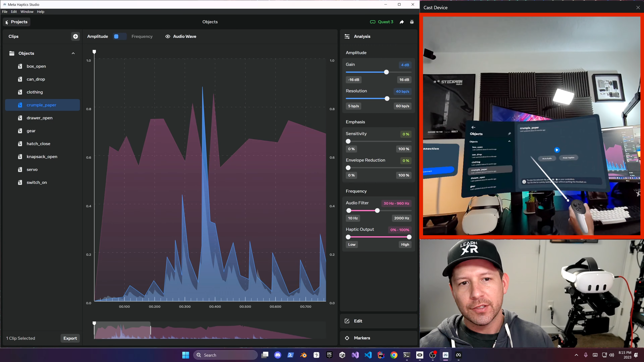Open Edit panel via the pencil icon
The height and width of the screenshot is (362, 644).
coord(347,321)
